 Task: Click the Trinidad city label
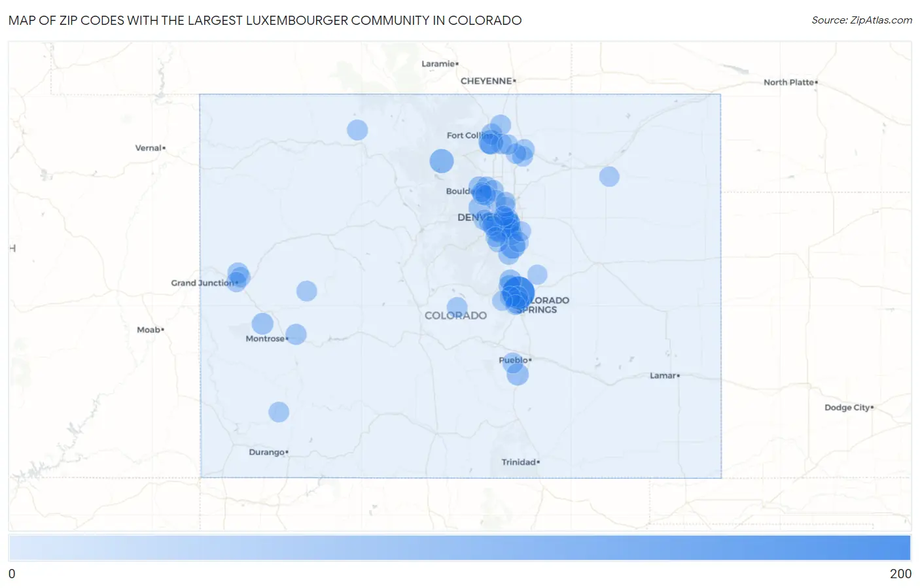click(519, 462)
